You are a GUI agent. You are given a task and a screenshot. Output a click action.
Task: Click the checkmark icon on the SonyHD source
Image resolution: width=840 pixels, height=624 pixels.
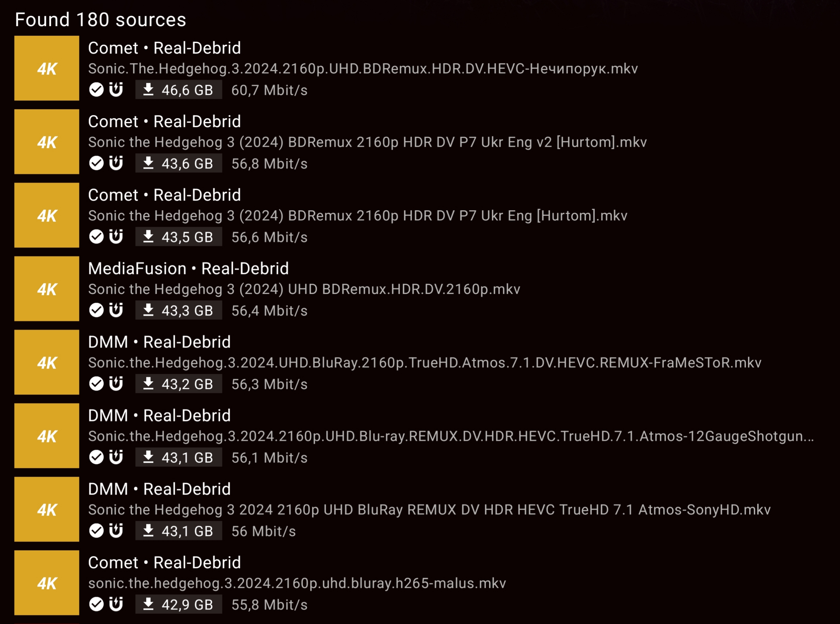(96, 531)
